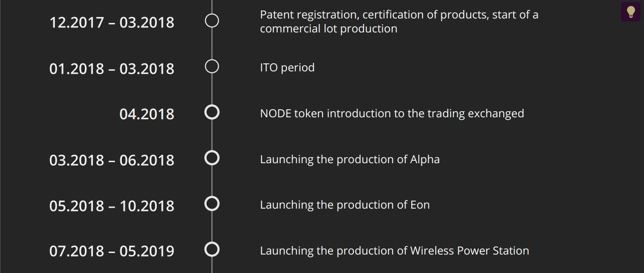Select the Wireless Power Station timeline marker
Viewport: 644px width, 273px height.
tap(212, 249)
